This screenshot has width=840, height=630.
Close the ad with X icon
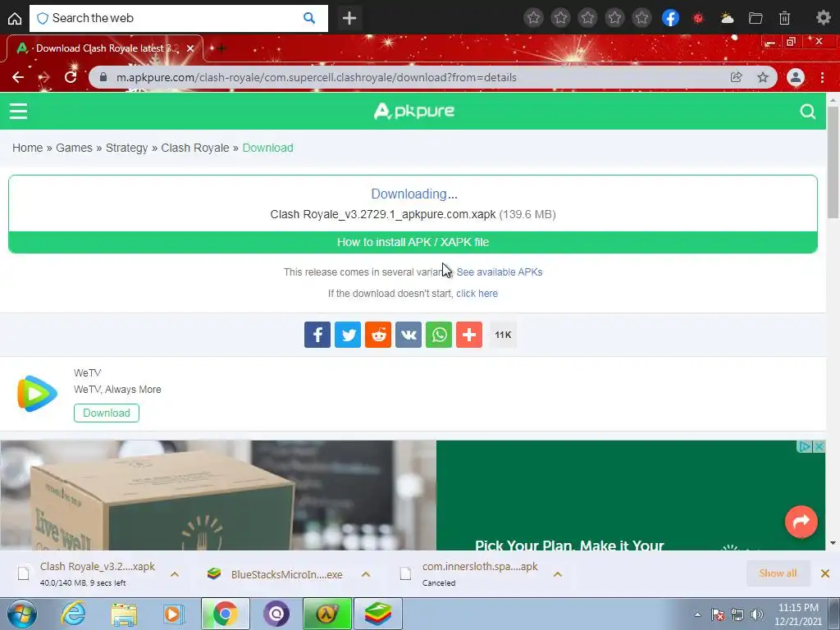pyautogui.click(x=819, y=446)
